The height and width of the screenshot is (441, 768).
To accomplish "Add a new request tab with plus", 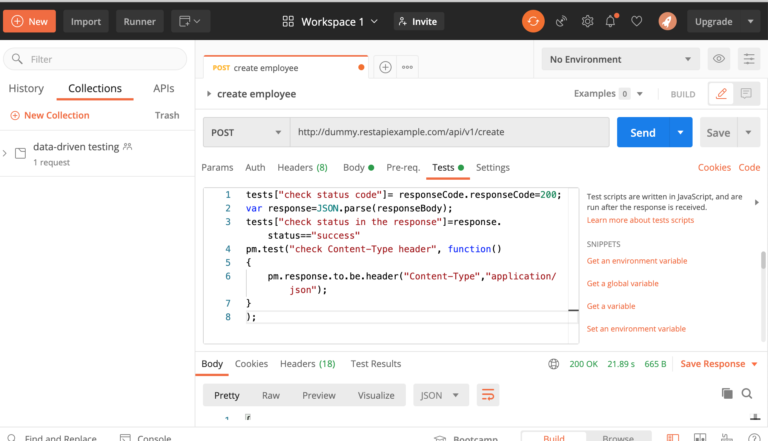I will pos(385,67).
